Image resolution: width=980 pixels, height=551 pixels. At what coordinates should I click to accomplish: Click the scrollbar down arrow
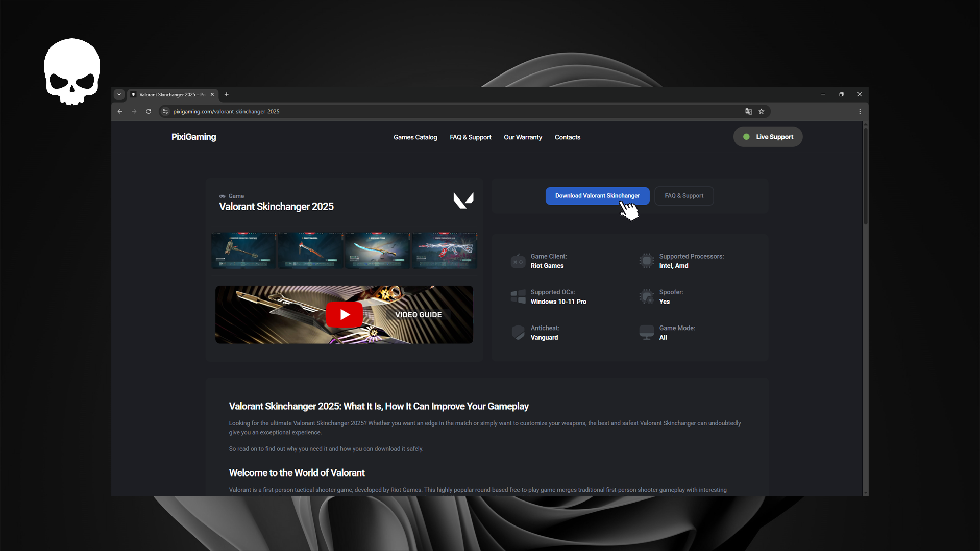pos(865,493)
